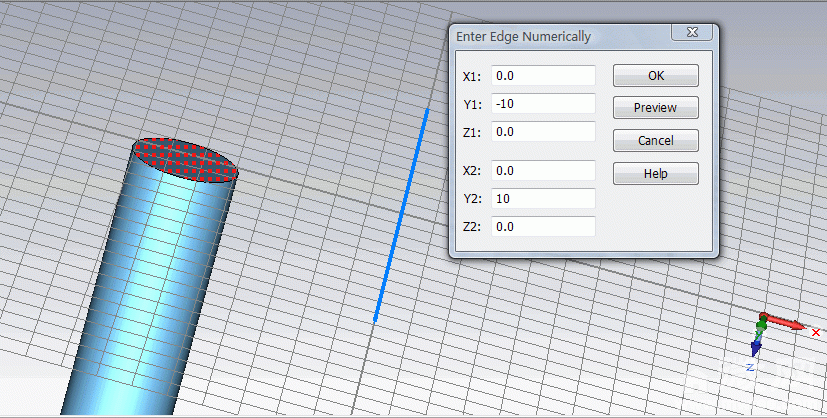Focus the X2 coordinate field
The height and width of the screenshot is (418, 827).
pos(543,170)
